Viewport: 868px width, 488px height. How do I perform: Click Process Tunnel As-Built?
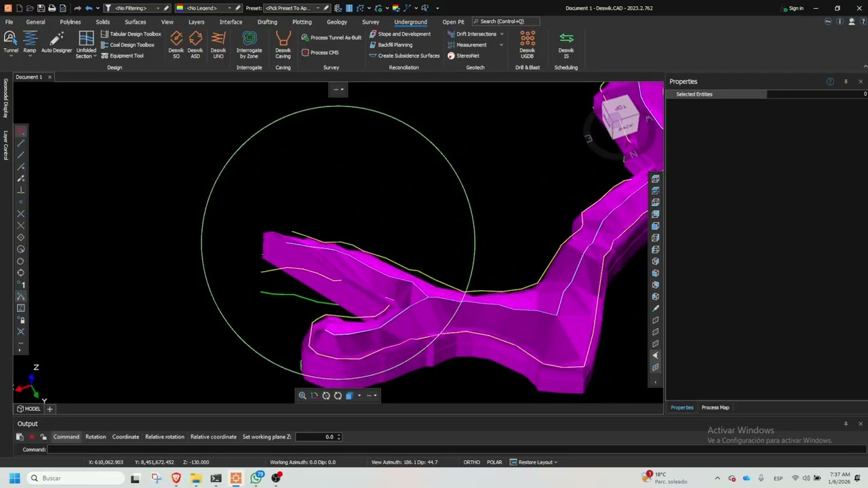331,37
